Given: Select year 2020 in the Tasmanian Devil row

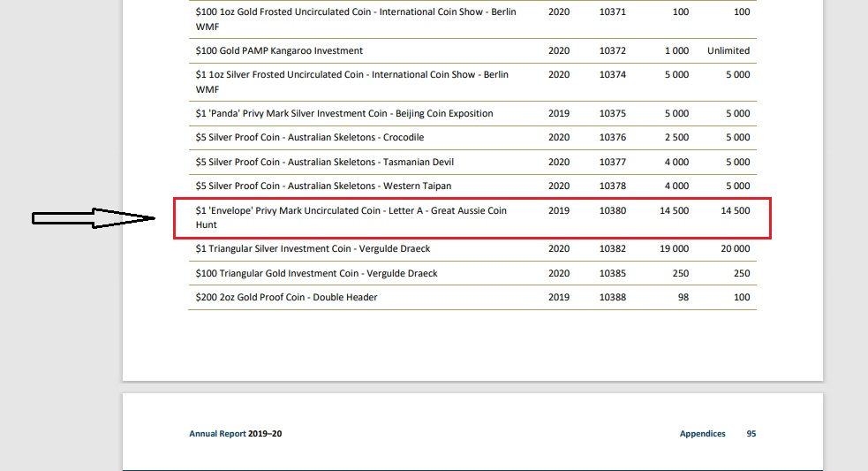Looking at the screenshot, I should tap(559, 163).
